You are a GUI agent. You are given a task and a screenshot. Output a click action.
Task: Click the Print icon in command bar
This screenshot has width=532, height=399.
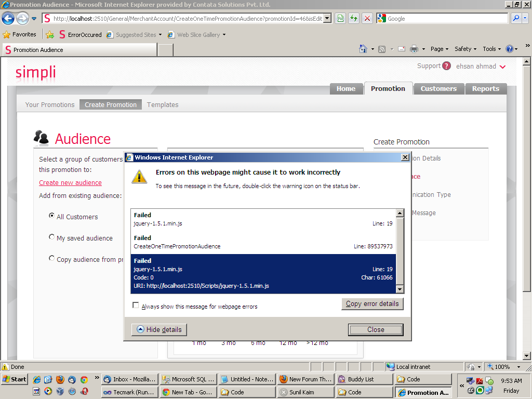414,49
